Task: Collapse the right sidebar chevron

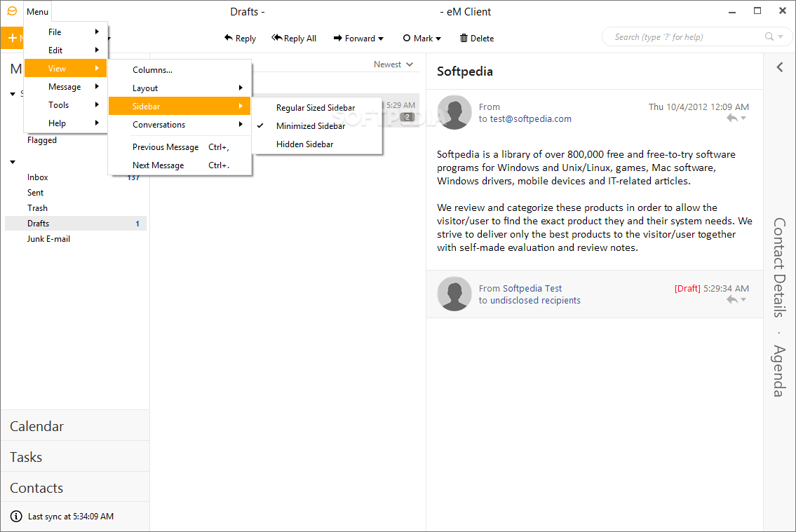Action: click(x=780, y=67)
